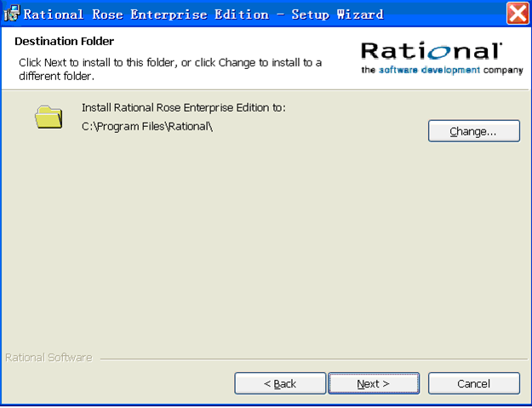532x408 pixels.
Task: Select the C:\Program Files\Rational\ path text
Action: tap(147, 127)
